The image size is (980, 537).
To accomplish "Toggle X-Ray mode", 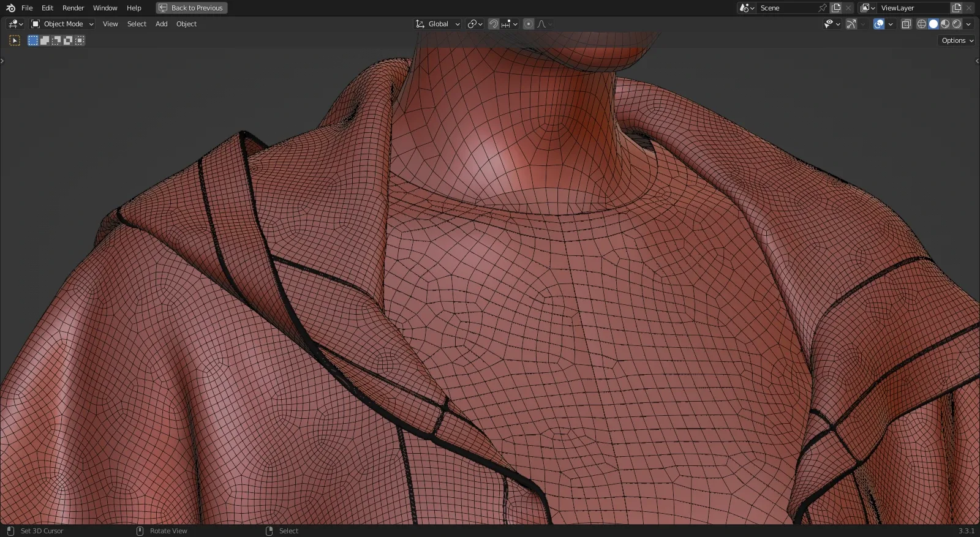I will point(907,24).
